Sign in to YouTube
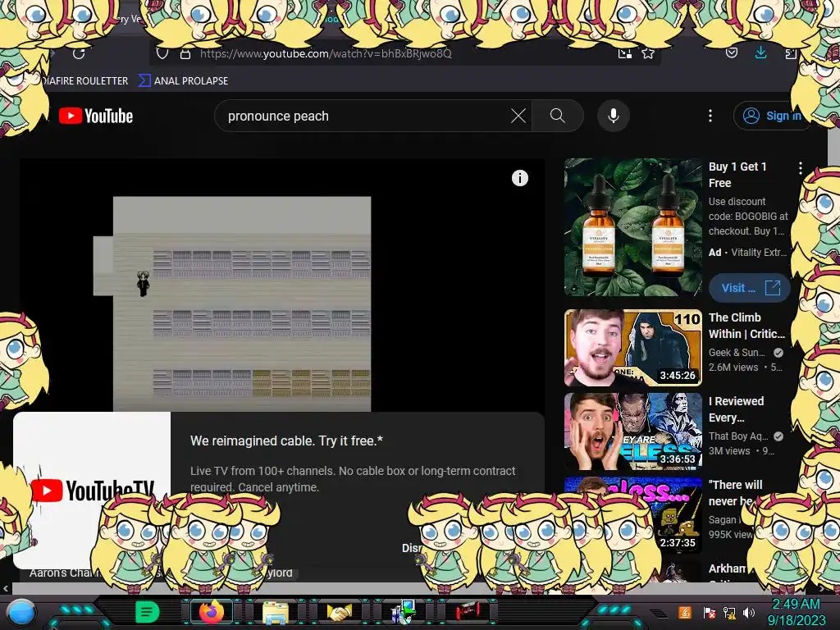The width and height of the screenshot is (840, 630). [x=771, y=116]
